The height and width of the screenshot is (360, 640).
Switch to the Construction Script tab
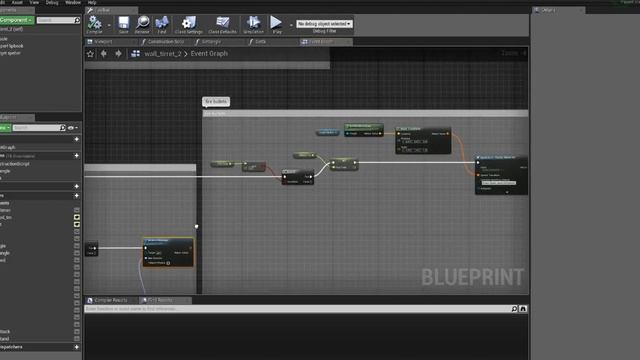pyautogui.click(x=165, y=42)
